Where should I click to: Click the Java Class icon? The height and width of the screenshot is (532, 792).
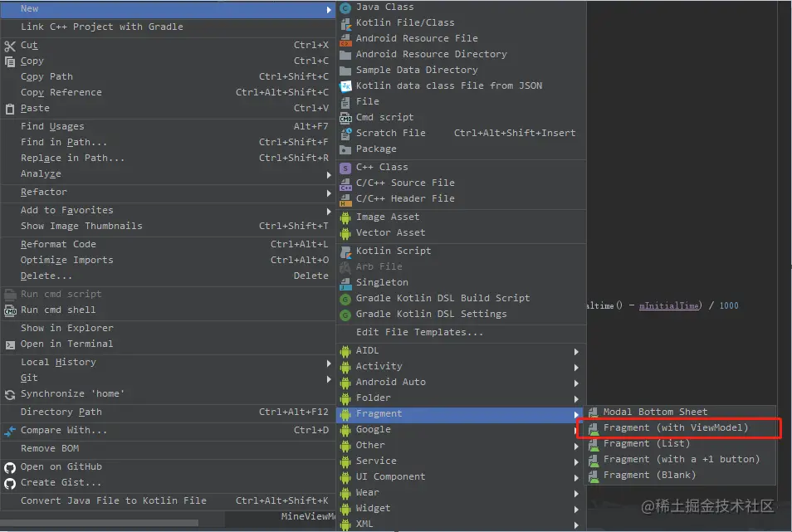click(x=345, y=7)
